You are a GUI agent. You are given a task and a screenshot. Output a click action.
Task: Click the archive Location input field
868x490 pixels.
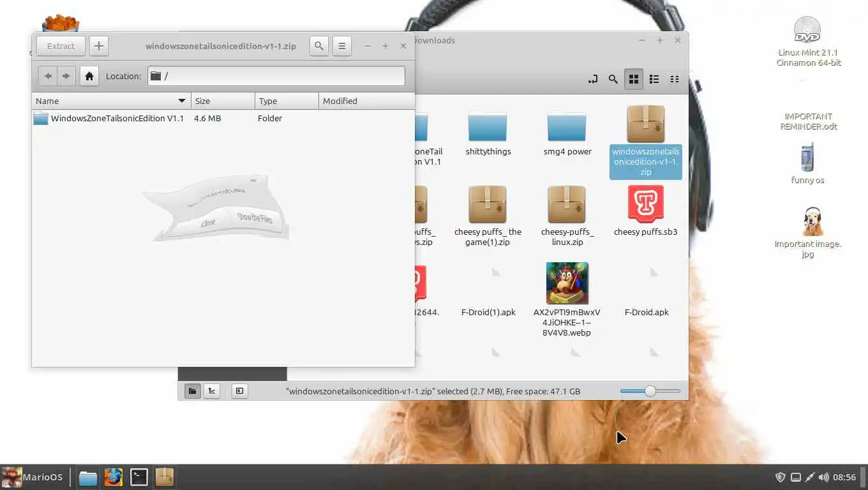pyautogui.click(x=276, y=76)
